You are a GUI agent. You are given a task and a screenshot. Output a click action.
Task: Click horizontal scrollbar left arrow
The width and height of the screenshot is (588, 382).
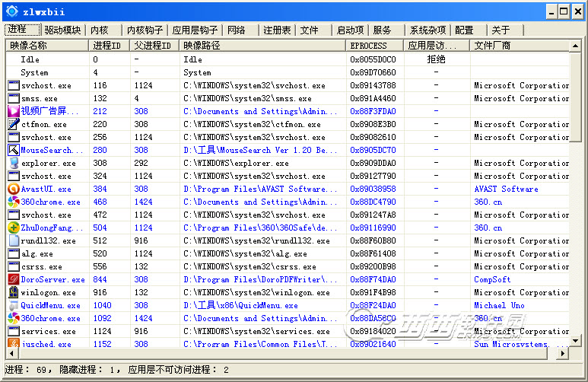[x=11, y=353]
